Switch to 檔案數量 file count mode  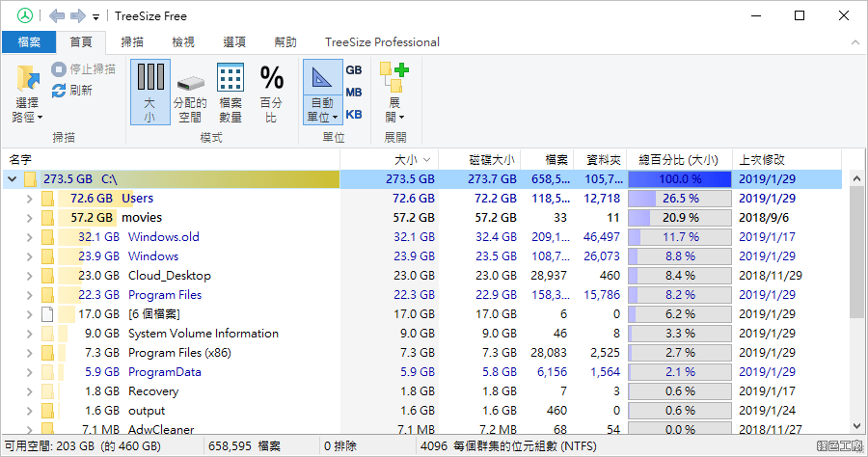(231, 92)
